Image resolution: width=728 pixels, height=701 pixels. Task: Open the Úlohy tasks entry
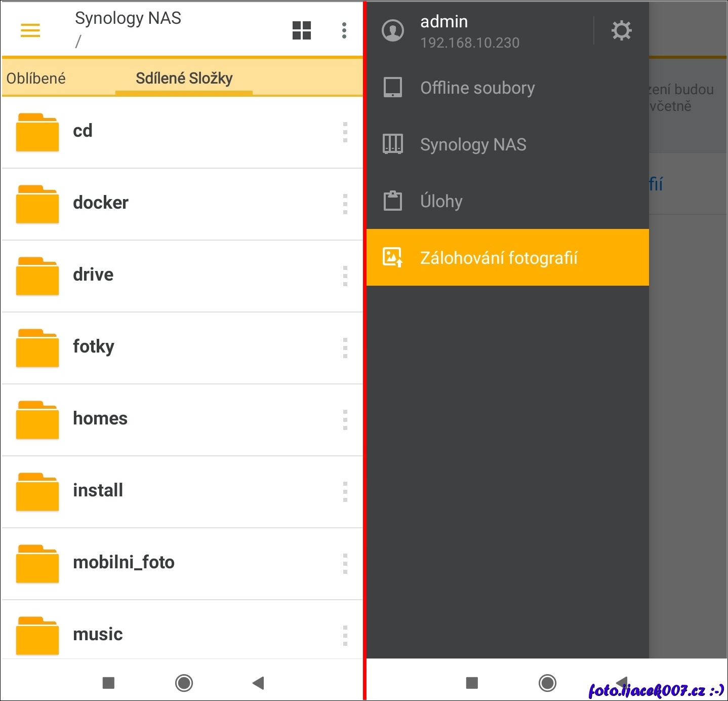441,201
